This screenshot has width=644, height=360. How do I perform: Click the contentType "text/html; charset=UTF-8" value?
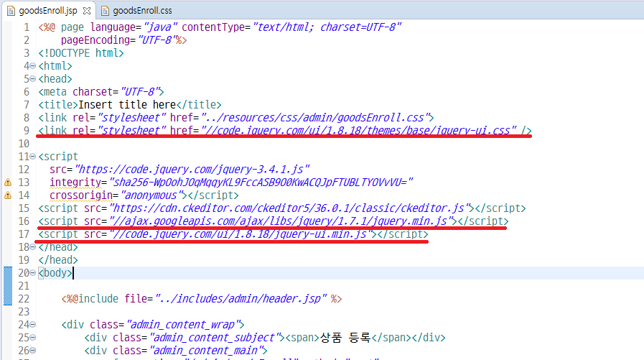(x=327, y=27)
